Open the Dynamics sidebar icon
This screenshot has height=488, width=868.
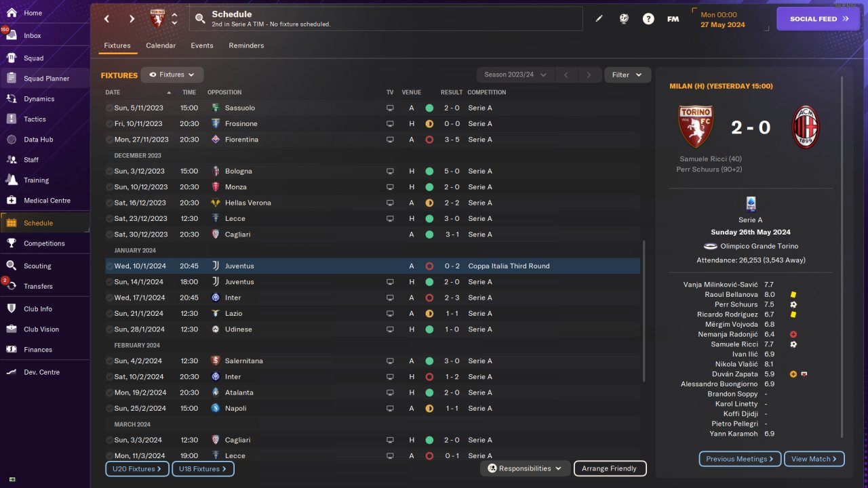click(12, 98)
